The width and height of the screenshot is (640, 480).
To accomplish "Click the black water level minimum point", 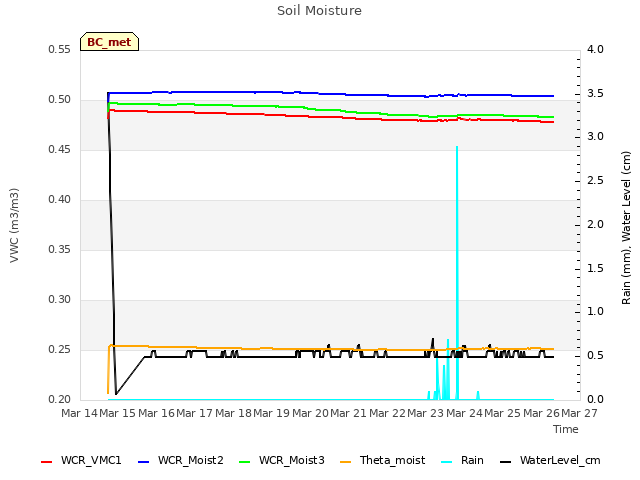I will tap(116, 394).
